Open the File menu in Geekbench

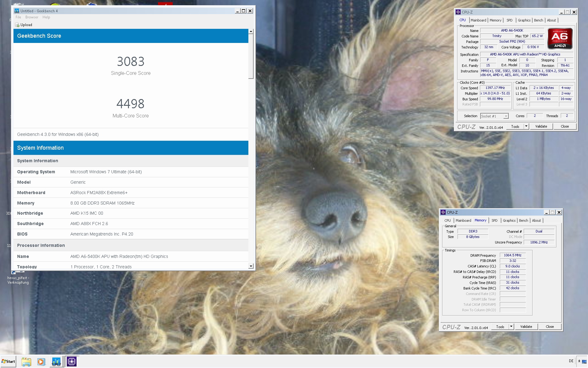pyautogui.click(x=18, y=17)
